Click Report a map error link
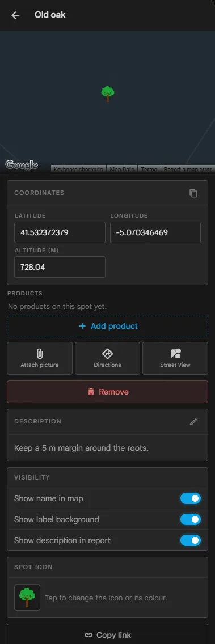 [187, 169]
